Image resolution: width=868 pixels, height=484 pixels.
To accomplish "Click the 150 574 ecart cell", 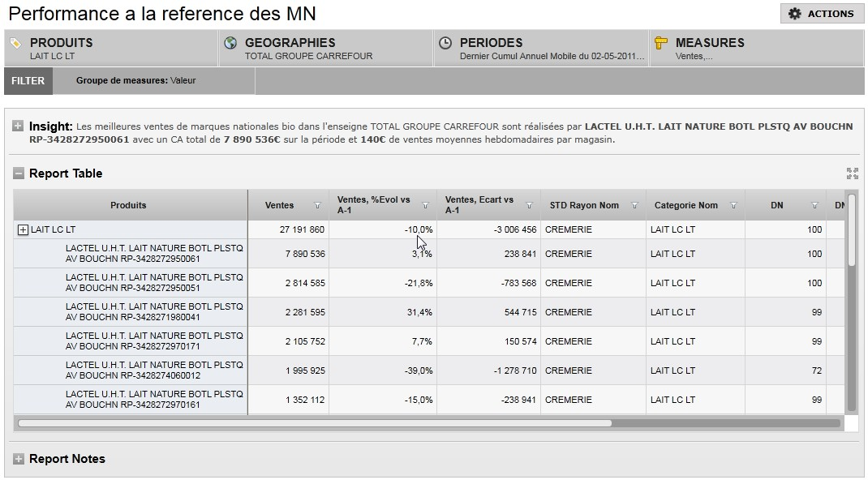I will (489, 342).
